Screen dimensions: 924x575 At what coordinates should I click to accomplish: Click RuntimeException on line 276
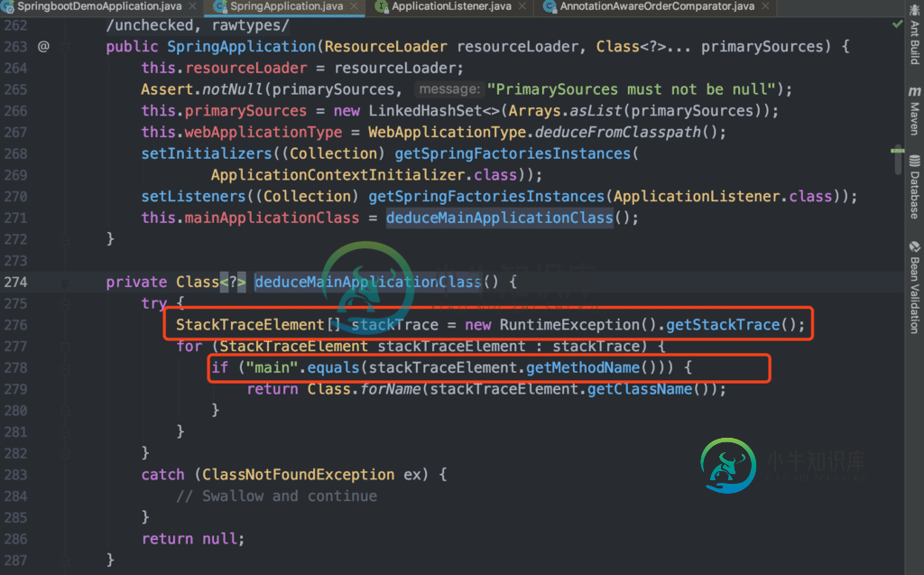[x=569, y=325]
